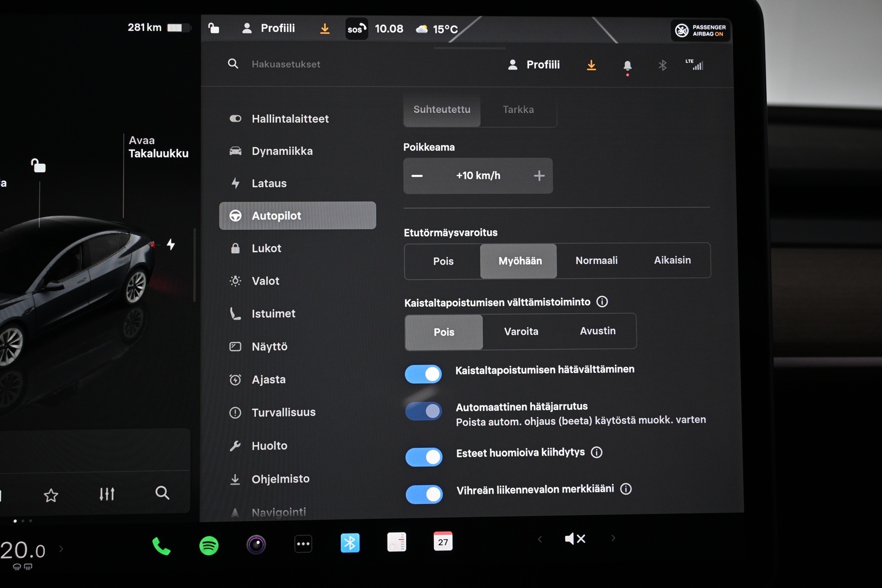Open the Phone app in the dock
This screenshot has height=588, width=882.
[x=161, y=546]
